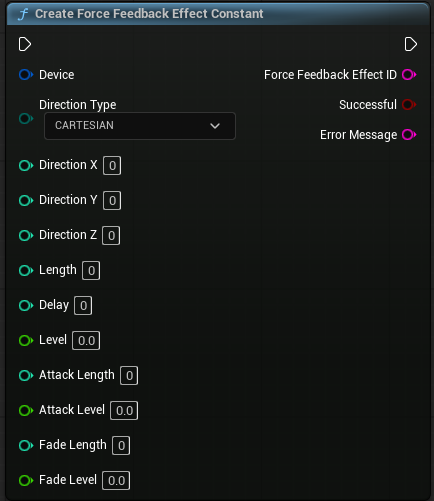Select the Direction Type input pin
Image resolution: width=434 pixels, height=501 pixels.
(x=26, y=118)
